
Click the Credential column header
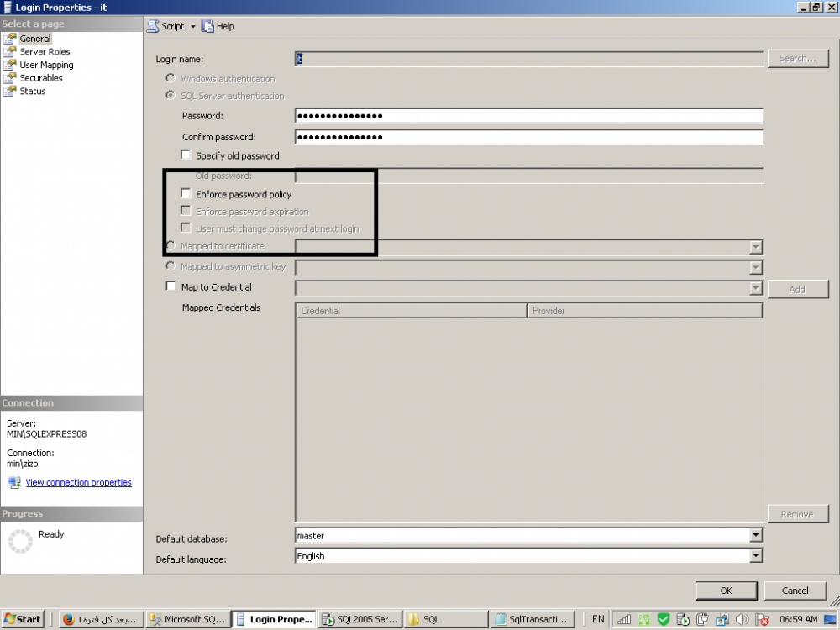point(411,311)
